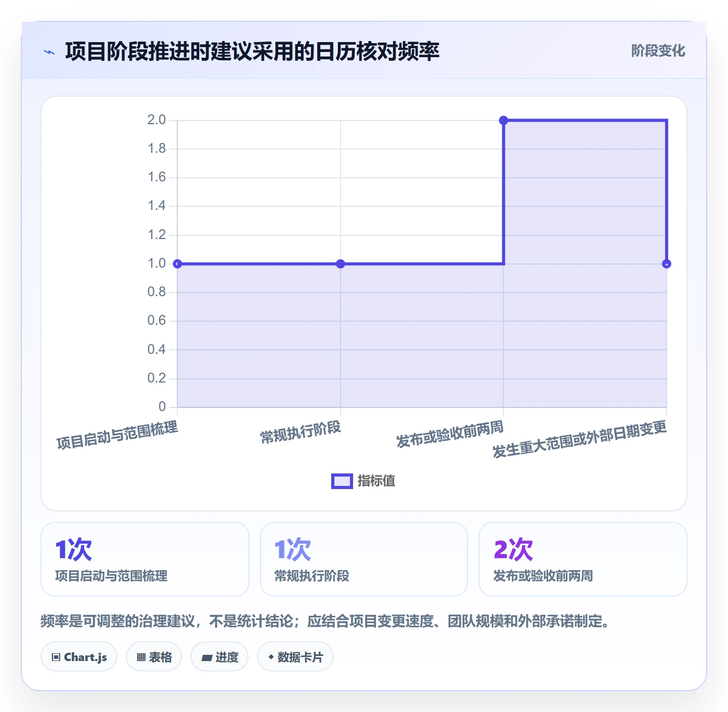
Task: Click the chart title 项目阶段推进时建议采用的日历核对频率
Action: point(253,51)
